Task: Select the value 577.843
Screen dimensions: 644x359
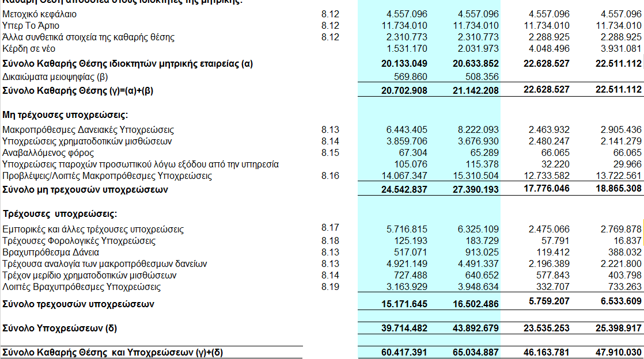Action: (x=553, y=276)
